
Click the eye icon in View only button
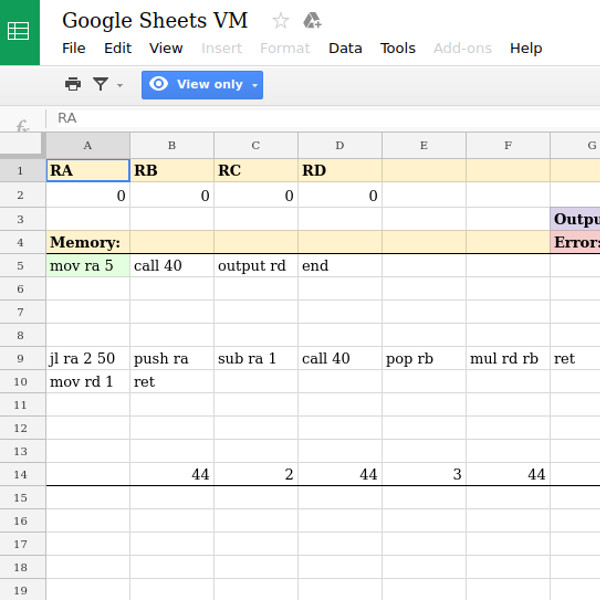(158, 85)
